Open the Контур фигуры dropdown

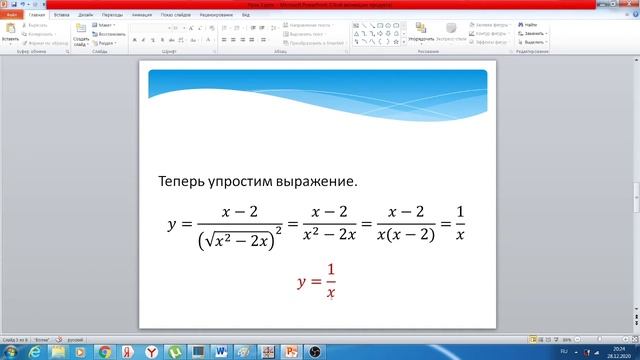click(x=489, y=33)
